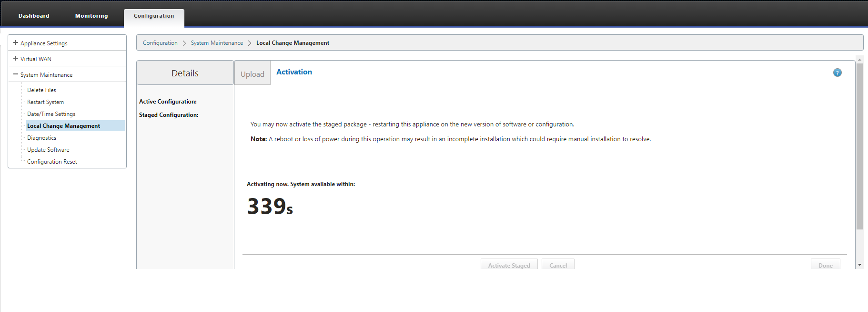Expand the Virtual WAN section
868x312 pixels.
tap(16, 59)
